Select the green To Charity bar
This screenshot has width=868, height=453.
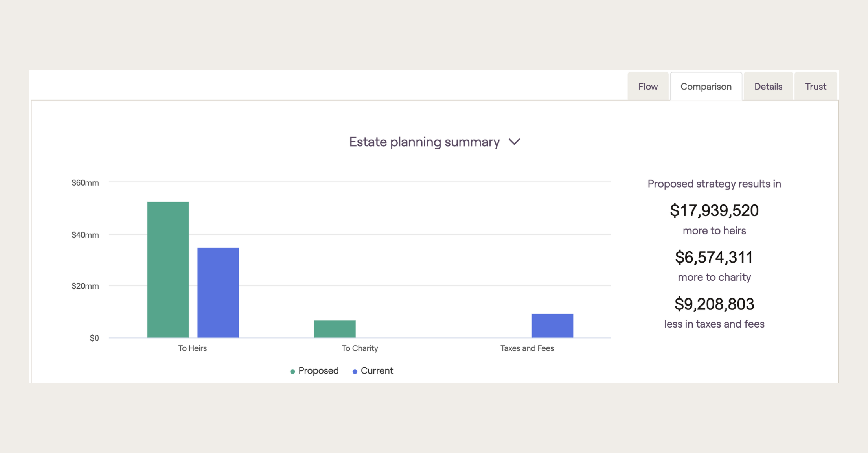click(335, 329)
